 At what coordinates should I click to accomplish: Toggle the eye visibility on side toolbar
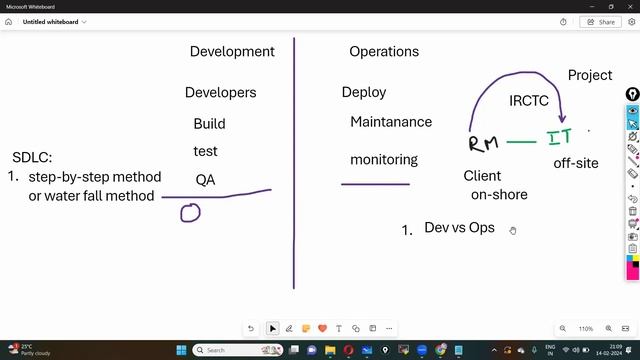[633, 111]
